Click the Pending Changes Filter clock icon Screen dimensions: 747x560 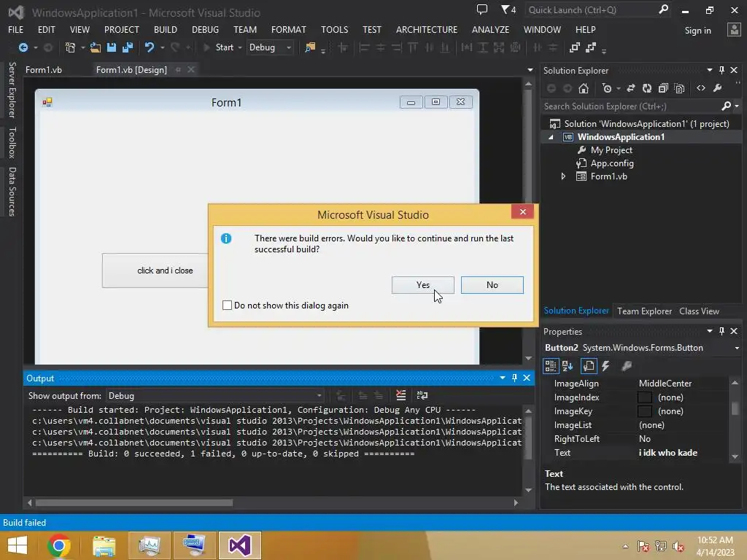[606, 88]
